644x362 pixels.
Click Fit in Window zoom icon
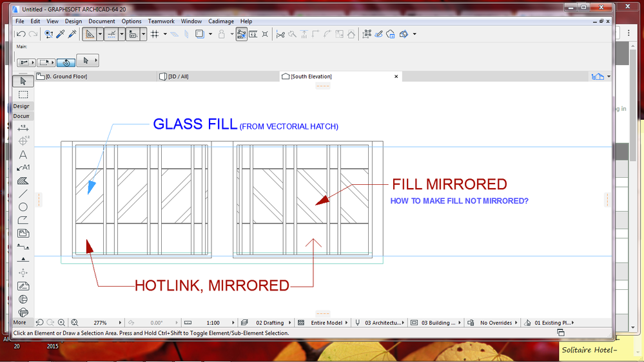click(x=74, y=323)
